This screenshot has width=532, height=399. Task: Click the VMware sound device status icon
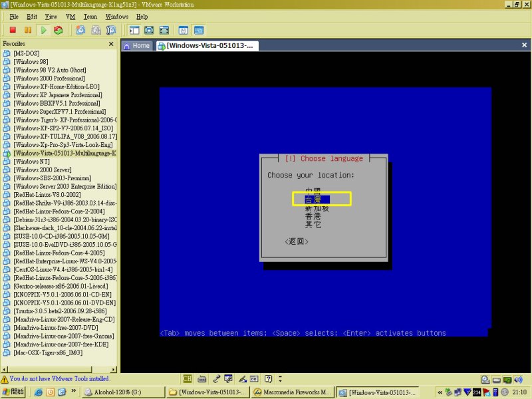(518, 380)
